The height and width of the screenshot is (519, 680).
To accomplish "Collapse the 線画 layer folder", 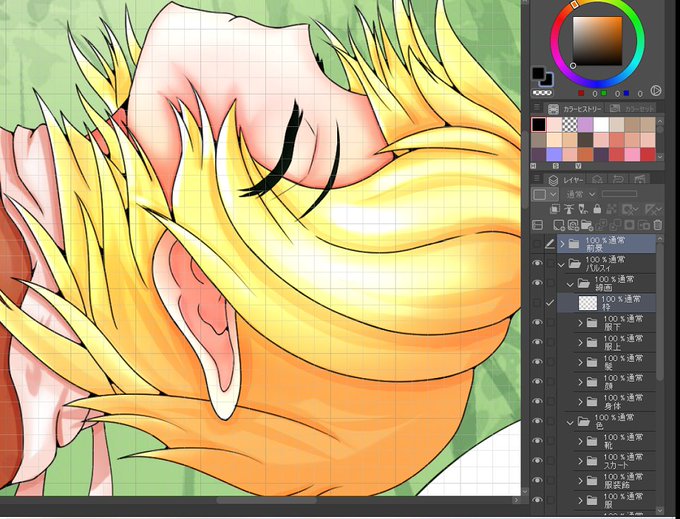I will pyautogui.click(x=570, y=284).
